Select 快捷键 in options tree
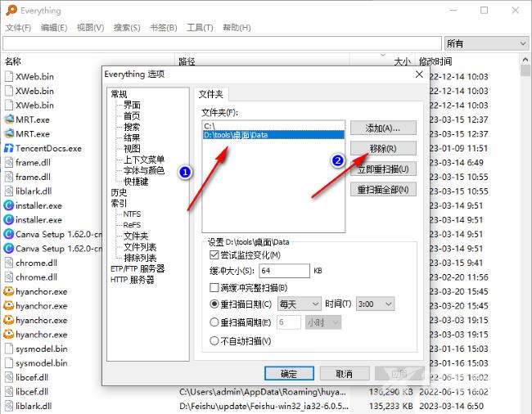The height and width of the screenshot is (414, 532). click(136, 182)
